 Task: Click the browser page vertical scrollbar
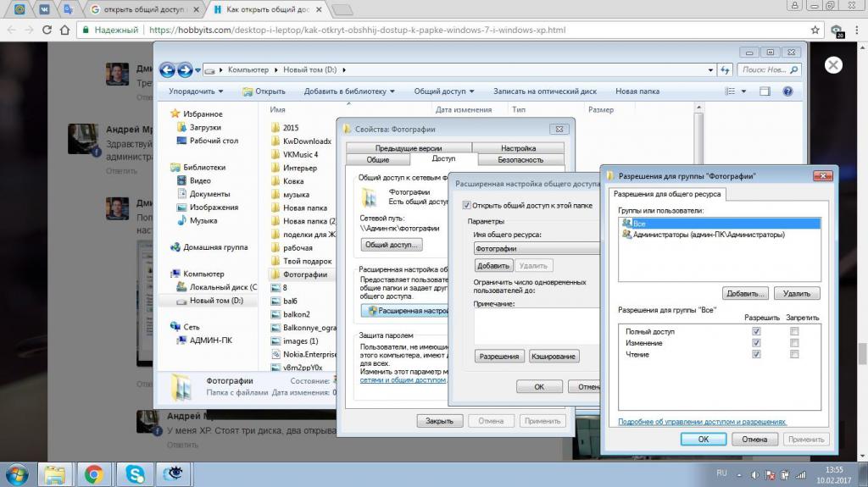[862, 354]
